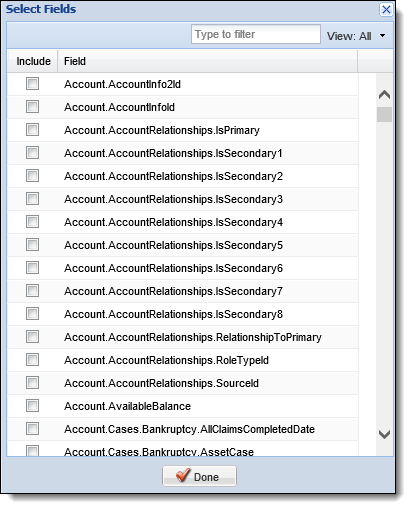411x509 pixels.
Task: Click the Include column header
Action: point(33,61)
